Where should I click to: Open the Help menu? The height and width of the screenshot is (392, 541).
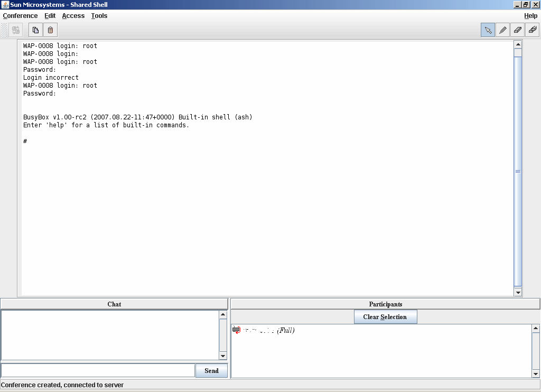pos(530,16)
